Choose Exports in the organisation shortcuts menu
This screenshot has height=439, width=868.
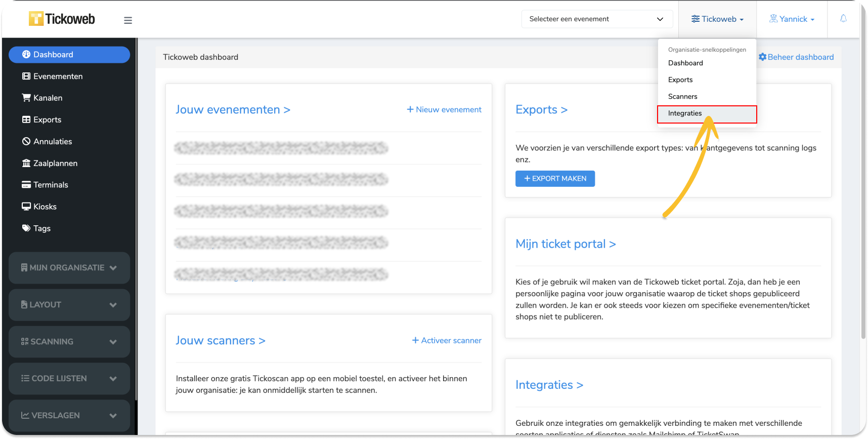pyautogui.click(x=707, y=80)
